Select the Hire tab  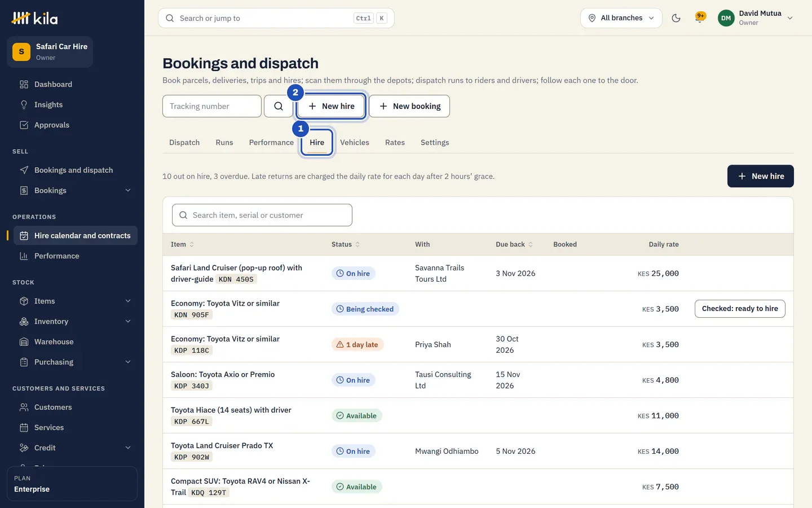[317, 142]
